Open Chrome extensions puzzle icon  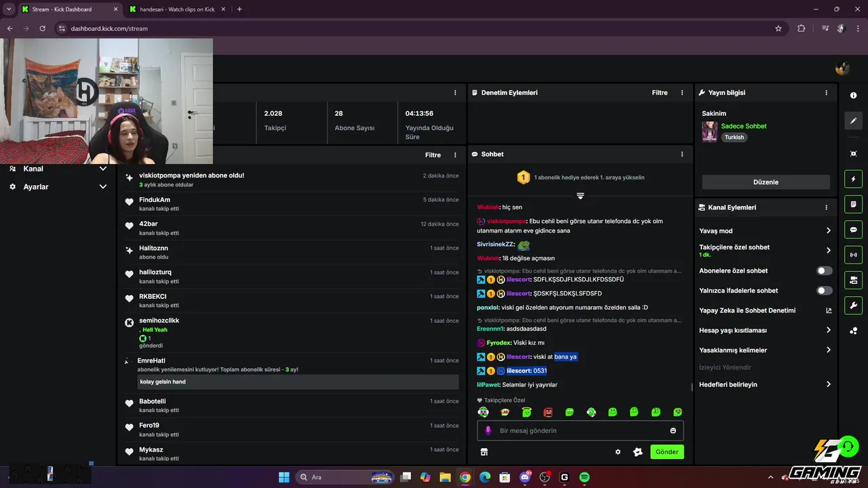point(802,28)
